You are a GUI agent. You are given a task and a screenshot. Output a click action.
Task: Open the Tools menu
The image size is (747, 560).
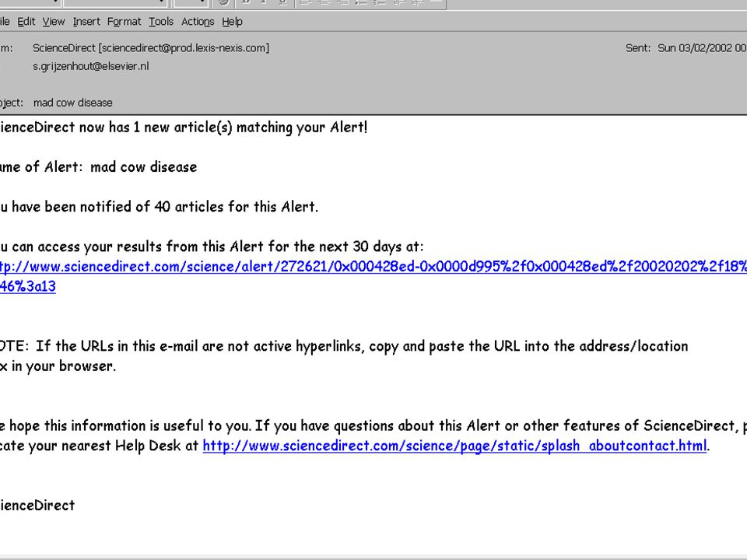[161, 22]
